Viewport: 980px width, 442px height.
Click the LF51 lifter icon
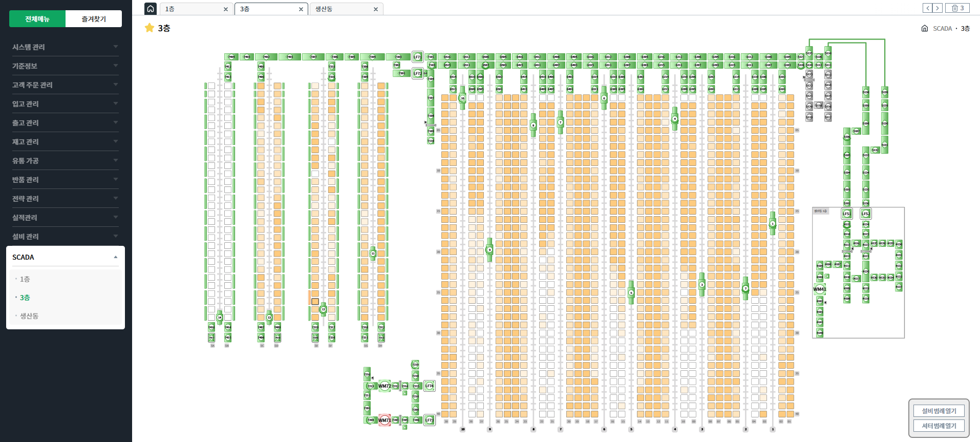[x=847, y=214]
